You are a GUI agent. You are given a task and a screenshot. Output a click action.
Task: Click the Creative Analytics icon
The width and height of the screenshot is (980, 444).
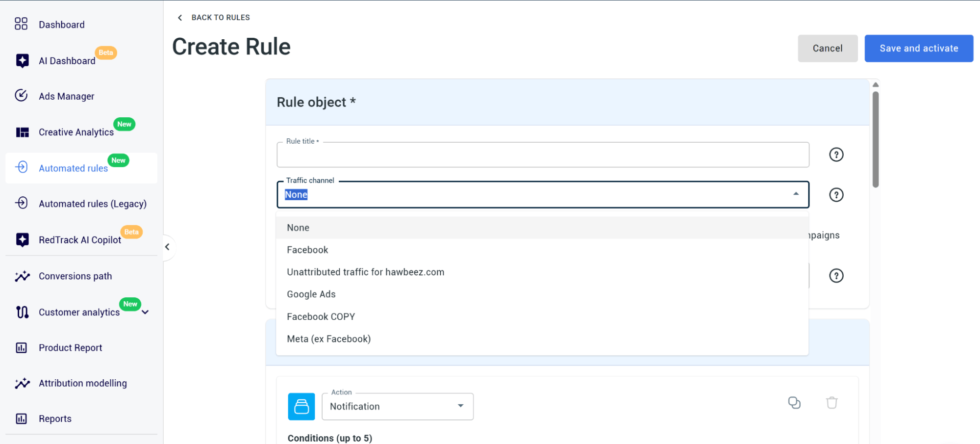[x=22, y=132]
